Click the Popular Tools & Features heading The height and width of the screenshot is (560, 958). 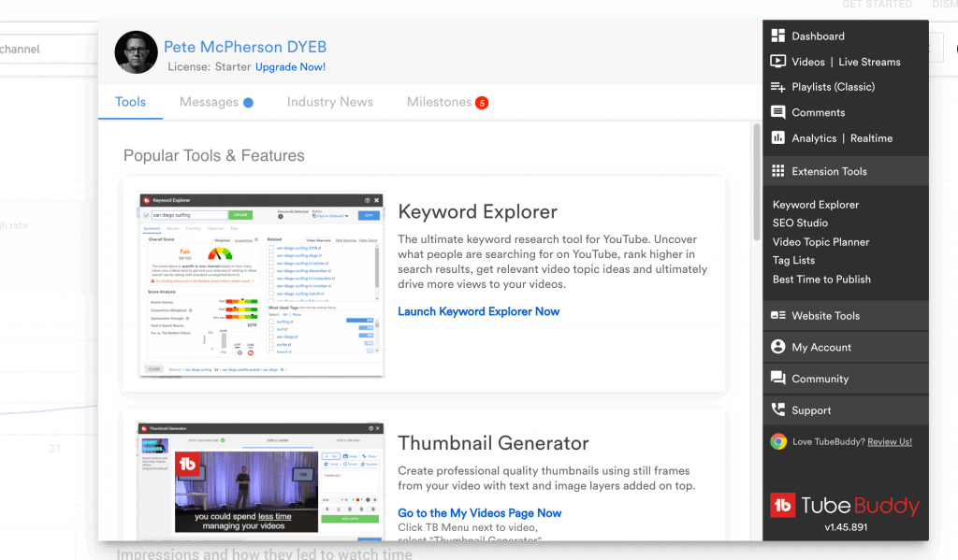(x=214, y=156)
